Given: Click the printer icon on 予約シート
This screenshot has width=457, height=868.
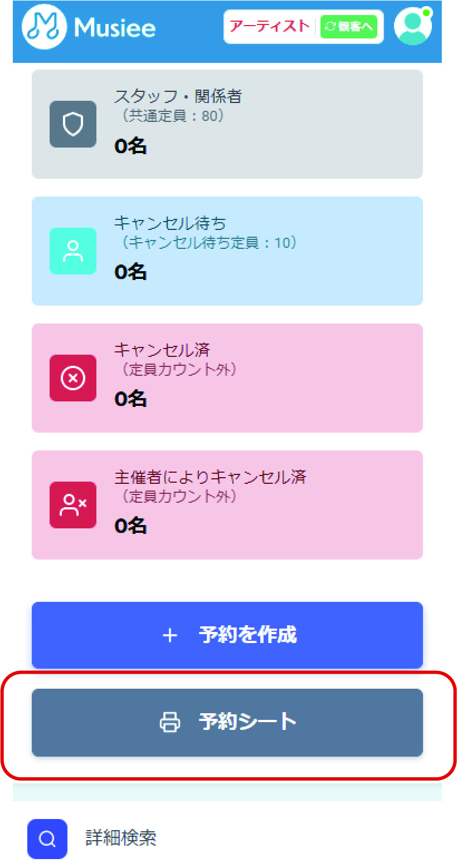Looking at the screenshot, I should pyautogui.click(x=170, y=722).
